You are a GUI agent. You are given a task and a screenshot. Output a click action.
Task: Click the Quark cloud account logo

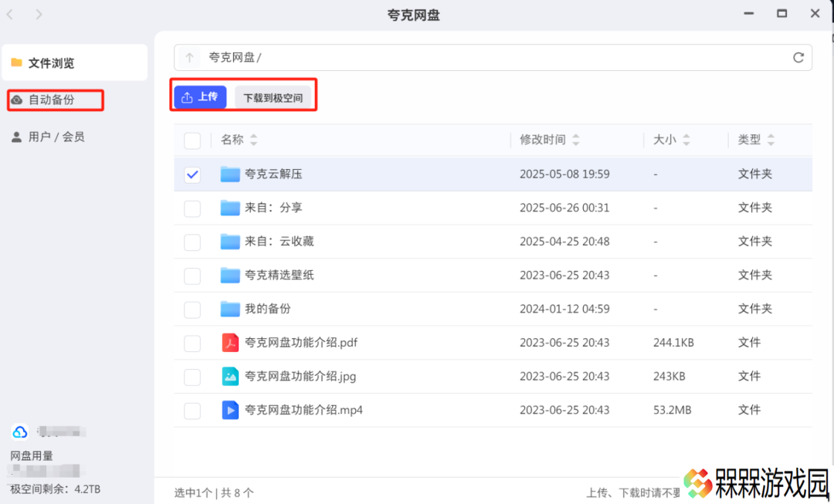[x=19, y=431]
